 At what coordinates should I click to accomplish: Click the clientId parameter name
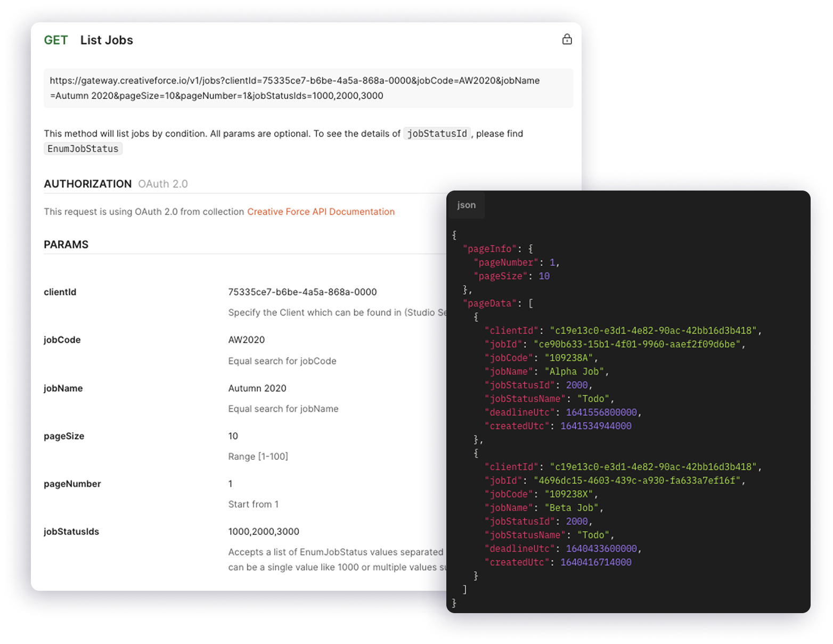tap(60, 292)
